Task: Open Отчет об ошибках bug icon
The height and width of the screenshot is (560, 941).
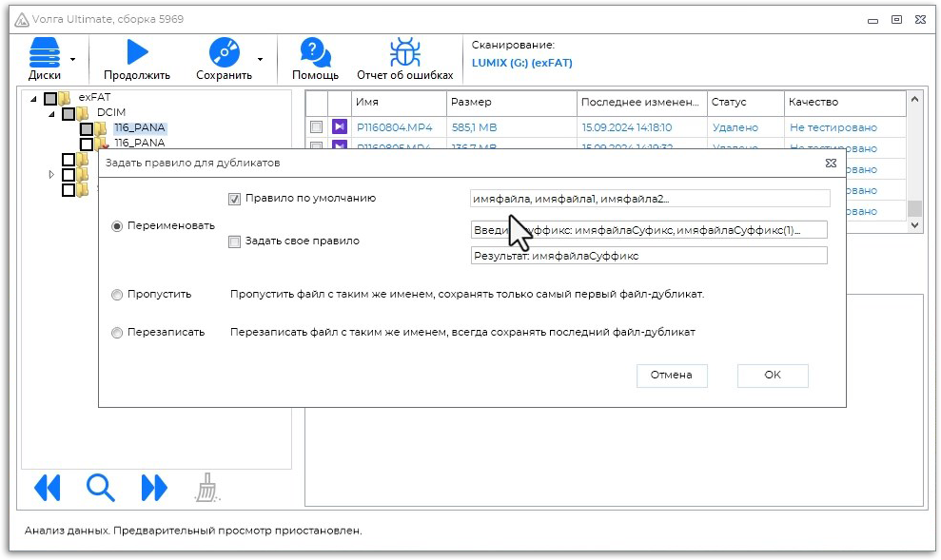Action: [x=405, y=52]
